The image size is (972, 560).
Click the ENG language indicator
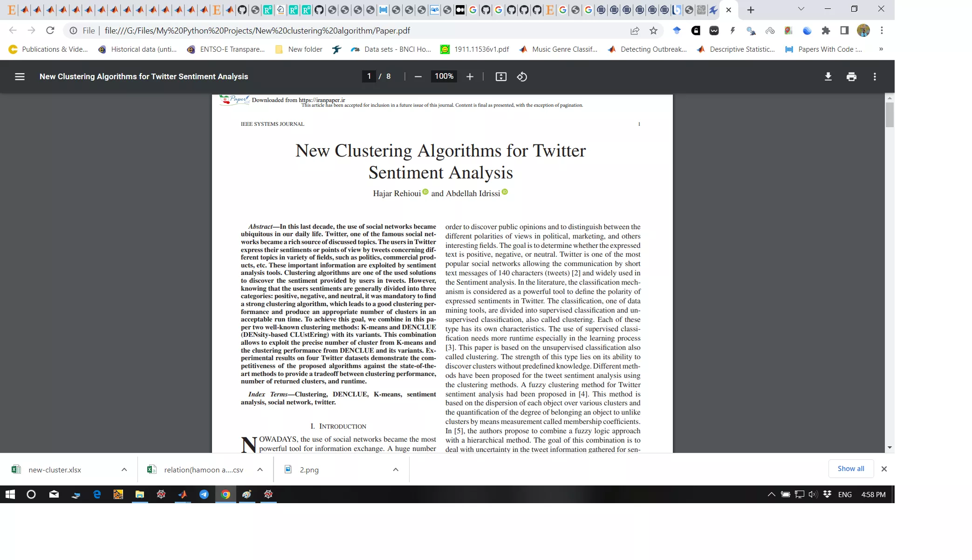coord(845,494)
